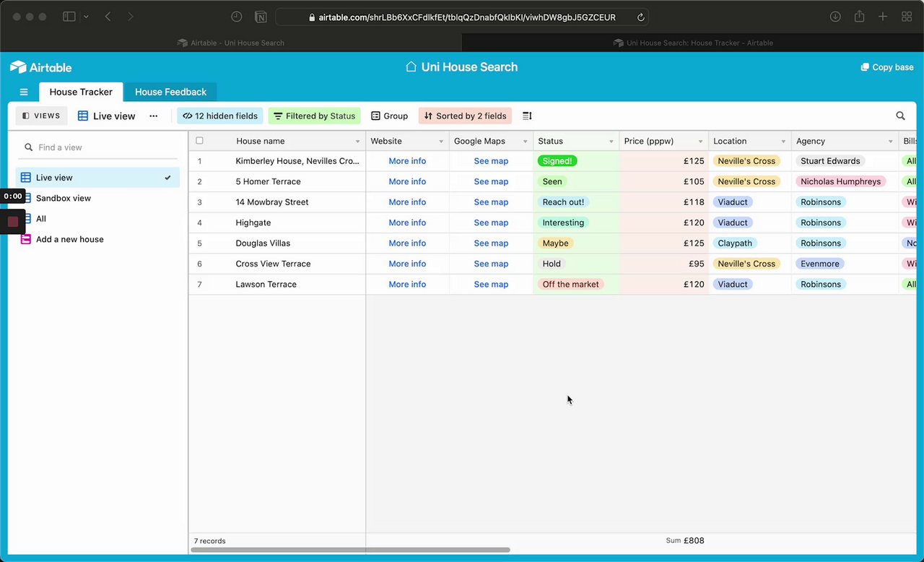Open Add a new house form view

(97, 239)
